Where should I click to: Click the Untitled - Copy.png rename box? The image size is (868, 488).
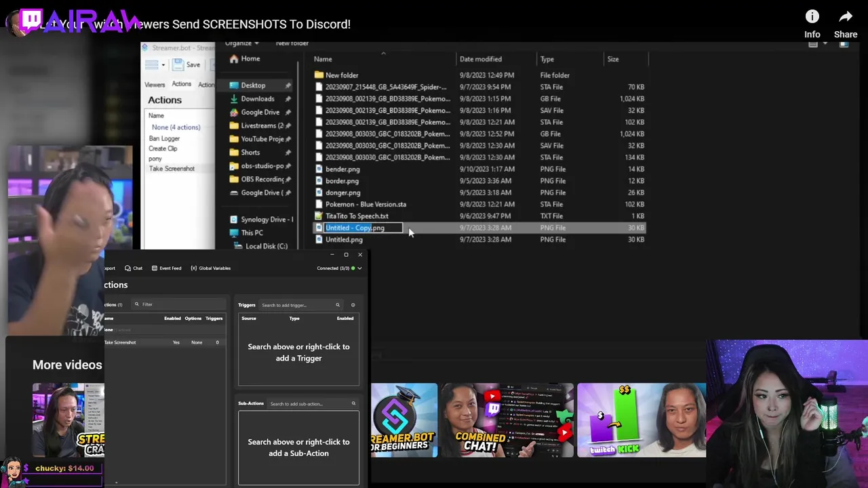tap(363, 228)
